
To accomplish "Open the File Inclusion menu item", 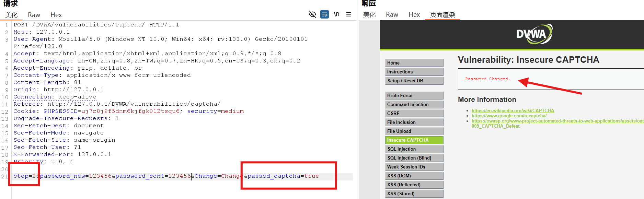I will point(414,122).
